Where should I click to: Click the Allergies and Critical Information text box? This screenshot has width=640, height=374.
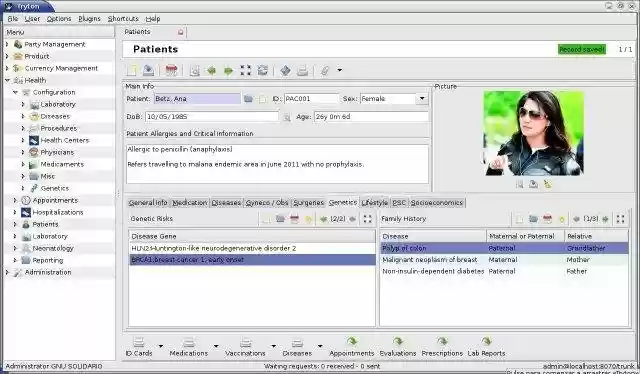pos(278,164)
